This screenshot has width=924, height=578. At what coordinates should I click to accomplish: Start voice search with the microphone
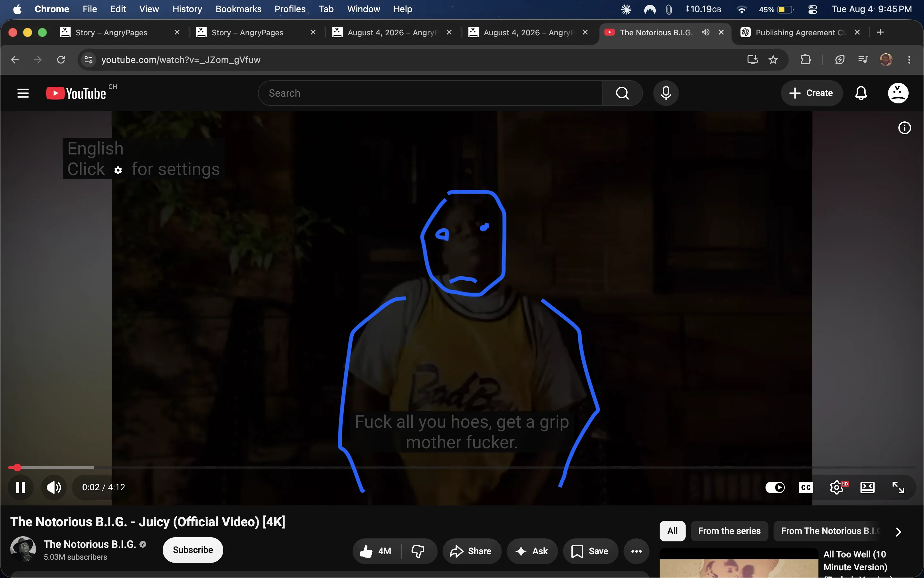point(665,93)
